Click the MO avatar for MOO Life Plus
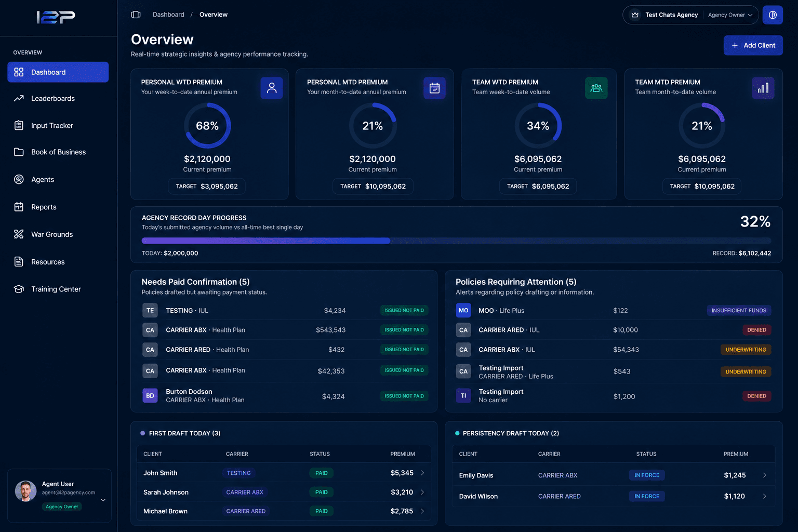 pos(463,311)
